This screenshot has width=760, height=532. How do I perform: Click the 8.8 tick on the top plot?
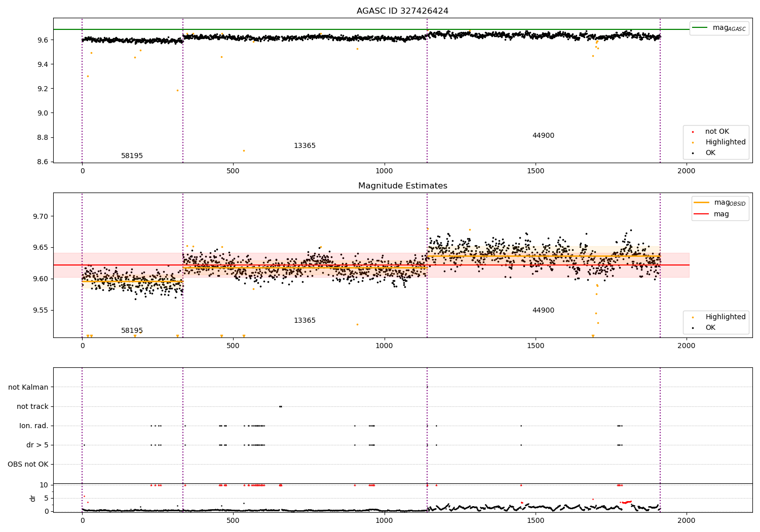43,137
